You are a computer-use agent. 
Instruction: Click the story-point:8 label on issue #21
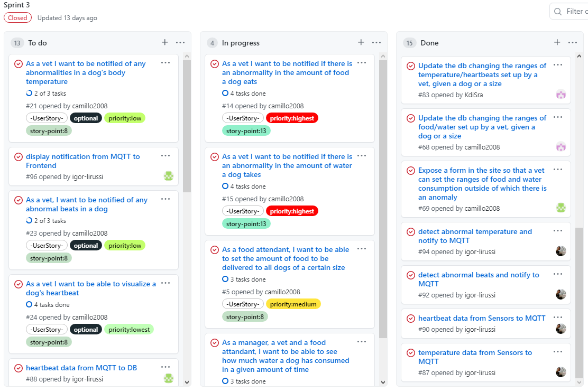click(x=49, y=130)
